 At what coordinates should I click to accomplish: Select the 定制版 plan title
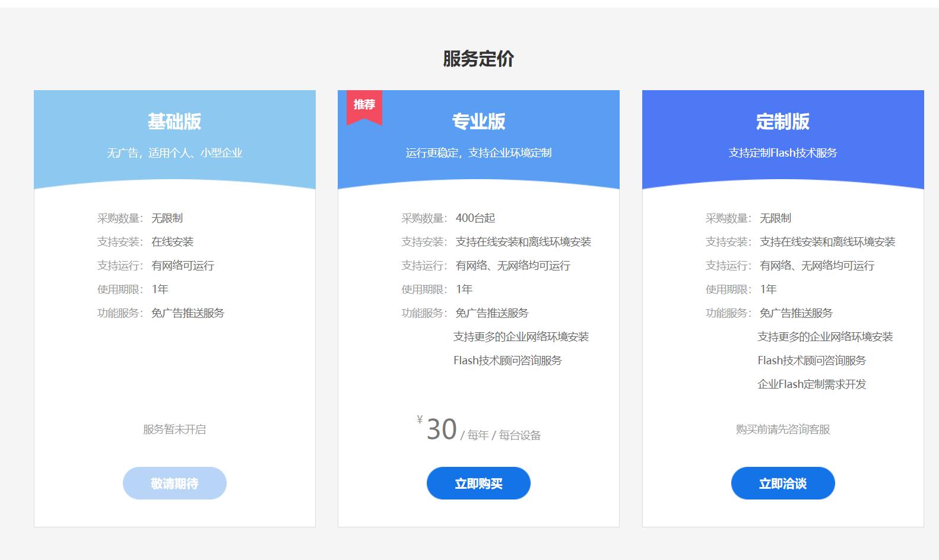coord(783,122)
